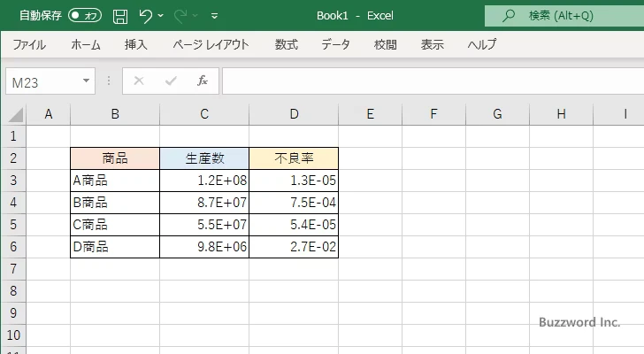Toggle the 自動保存 AutoSave switch
The width and height of the screenshot is (644, 354).
[85, 16]
